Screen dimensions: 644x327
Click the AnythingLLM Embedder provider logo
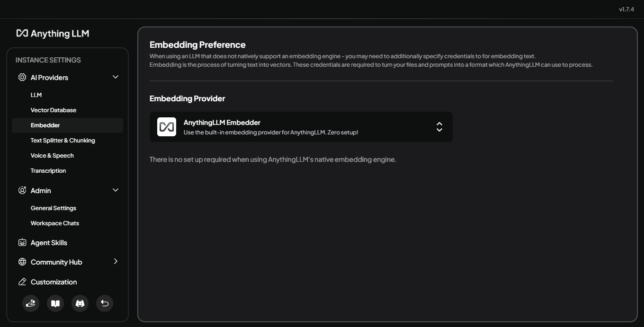(167, 127)
